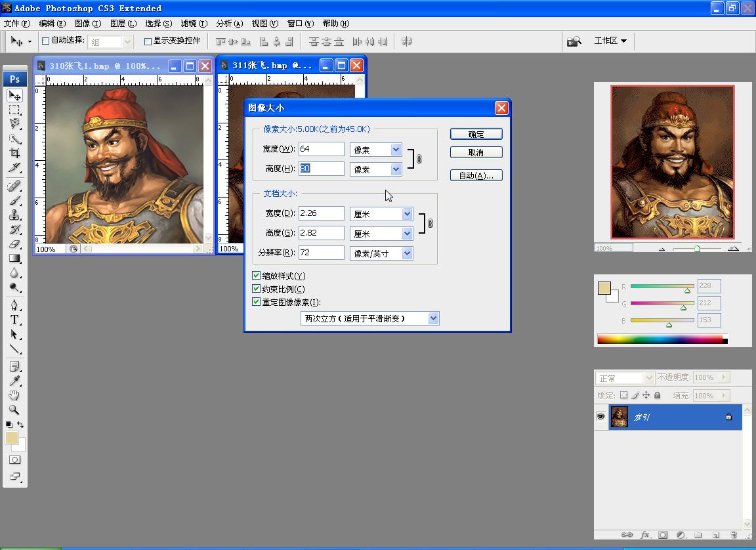The width and height of the screenshot is (756, 550).
Task: Select the Horizontal Type tool
Action: 14,320
